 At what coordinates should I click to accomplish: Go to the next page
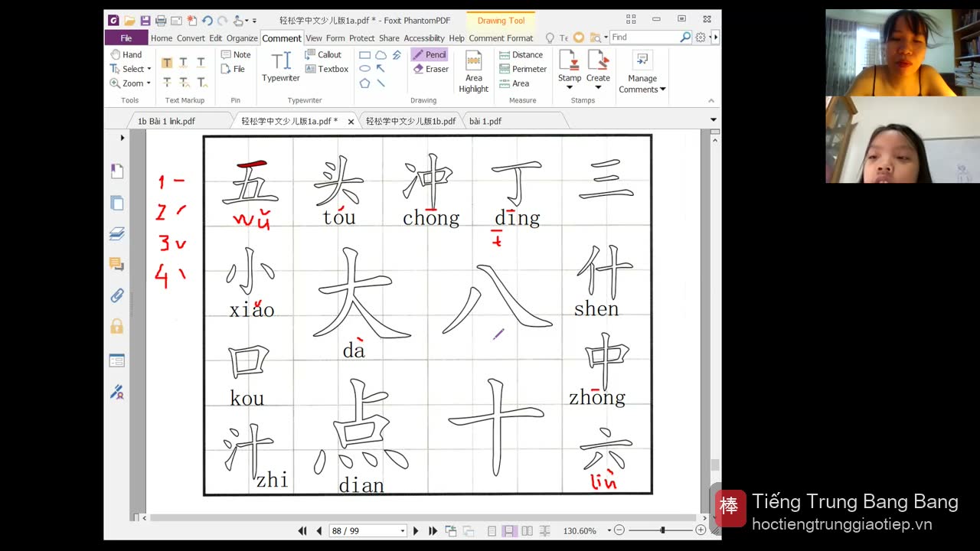click(x=416, y=530)
